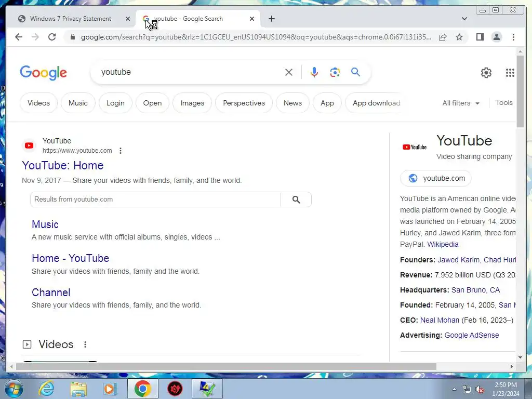Reload the page with the refresh icon
This screenshot has height=399, width=532.
pos(52,37)
